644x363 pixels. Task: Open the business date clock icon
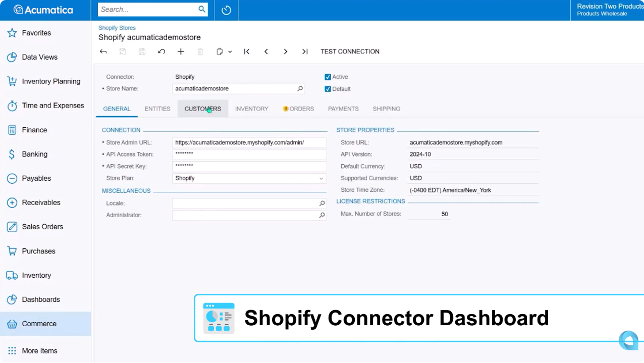[x=226, y=10]
